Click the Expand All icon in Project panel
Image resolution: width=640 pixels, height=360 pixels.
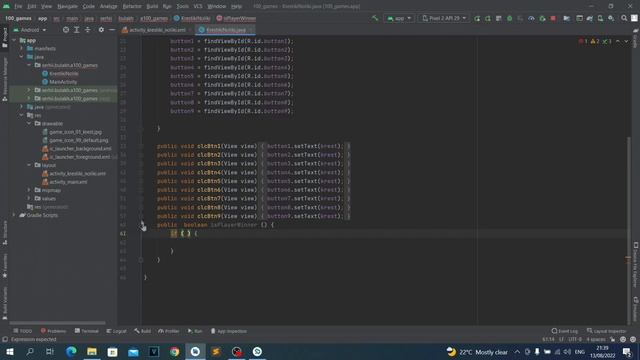click(77, 30)
